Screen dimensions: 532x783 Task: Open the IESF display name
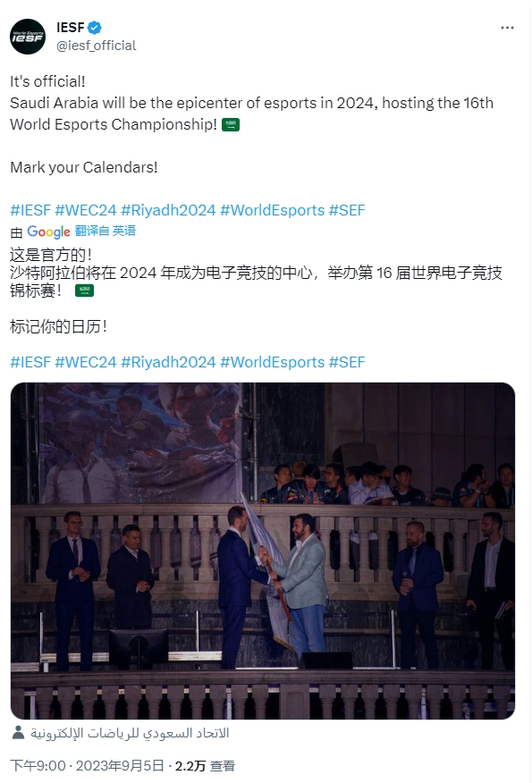[x=71, y=28]
